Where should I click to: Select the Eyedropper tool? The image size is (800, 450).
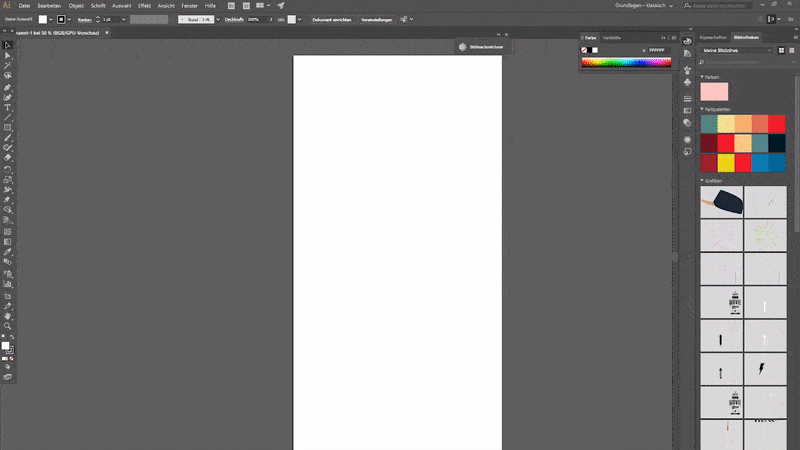8,252
